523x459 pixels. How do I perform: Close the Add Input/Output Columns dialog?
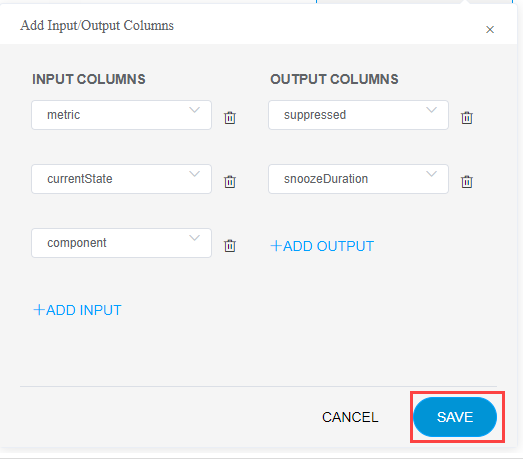click(490, 30)
